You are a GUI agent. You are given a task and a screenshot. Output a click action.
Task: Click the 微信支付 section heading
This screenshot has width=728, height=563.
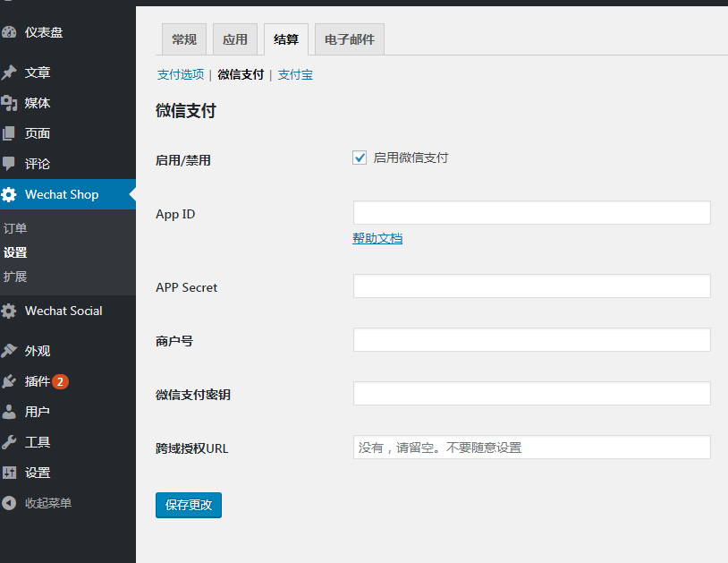point(186,111)
